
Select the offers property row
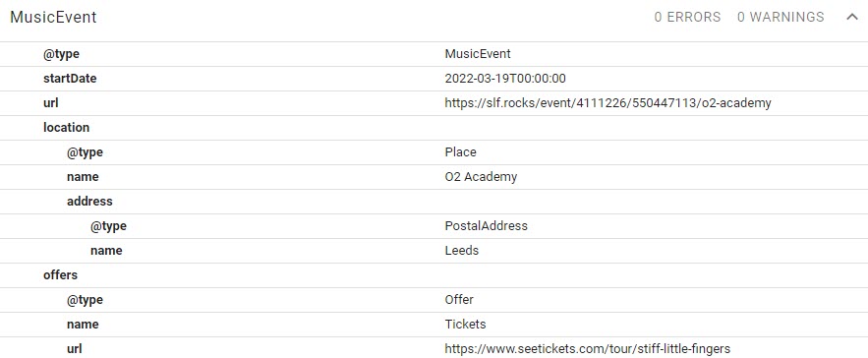(x=434, y=274)
